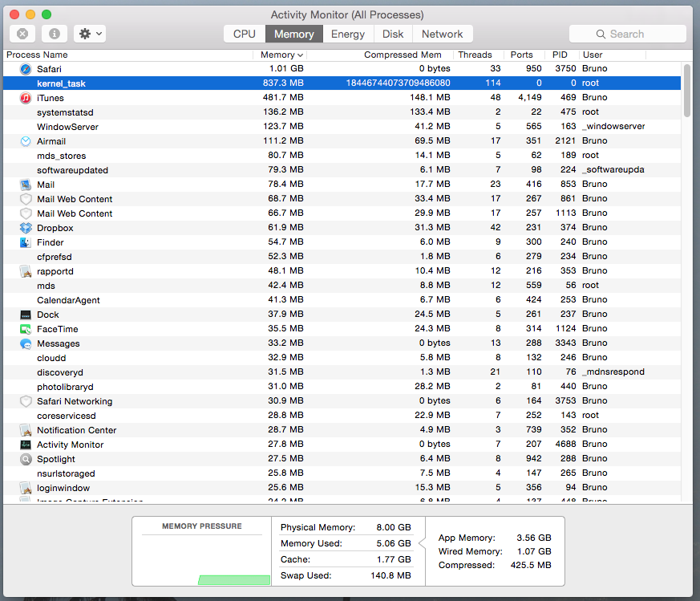
Task: Click the _windowserver user cell
Action: click(x=613, y=127)
